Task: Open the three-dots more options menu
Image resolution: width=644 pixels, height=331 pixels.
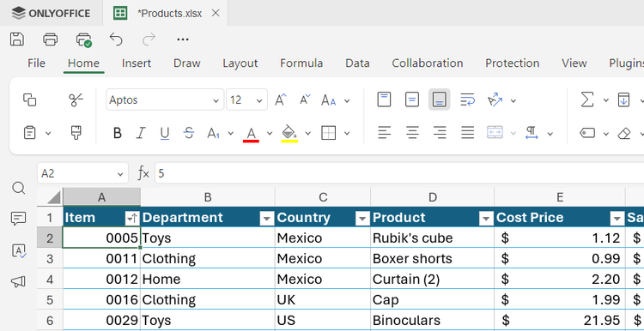Action: click(182, 39)
